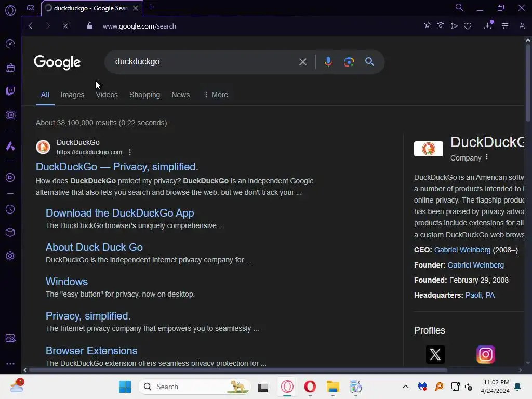Search by image with Google Lens
This screenshot has height=399, width=532.
tap(349, 62)
